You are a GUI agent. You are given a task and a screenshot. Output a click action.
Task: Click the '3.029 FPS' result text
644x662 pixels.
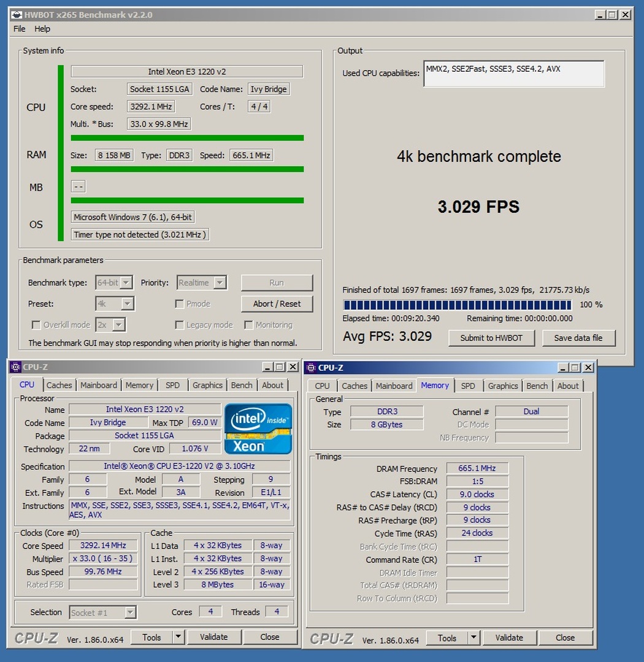[x=478, y=207]
